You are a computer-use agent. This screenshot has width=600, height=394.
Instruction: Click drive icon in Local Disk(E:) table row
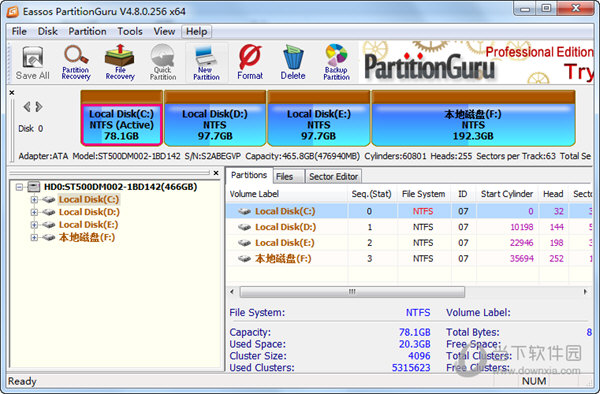click(245, 243)
